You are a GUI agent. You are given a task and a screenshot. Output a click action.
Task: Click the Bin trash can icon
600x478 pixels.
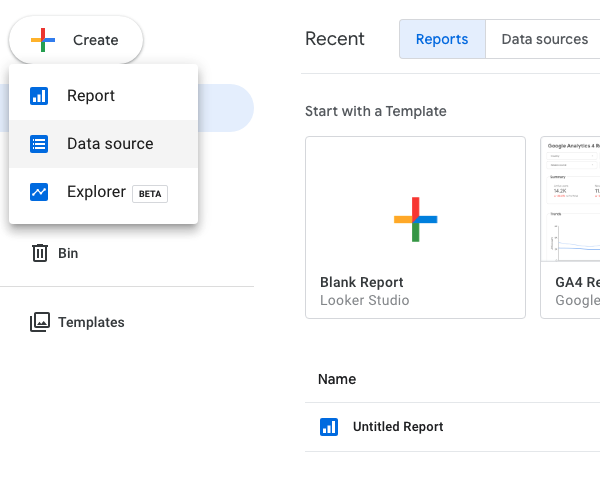coord(40,253)
